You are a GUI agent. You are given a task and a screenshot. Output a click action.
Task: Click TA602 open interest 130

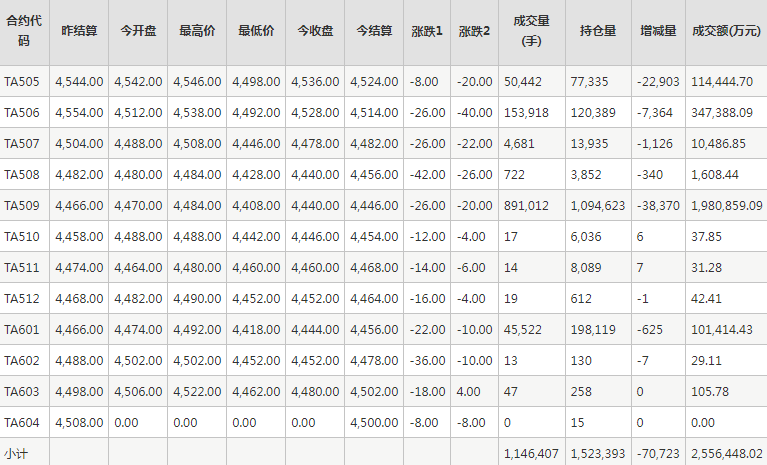coord(581,360)
